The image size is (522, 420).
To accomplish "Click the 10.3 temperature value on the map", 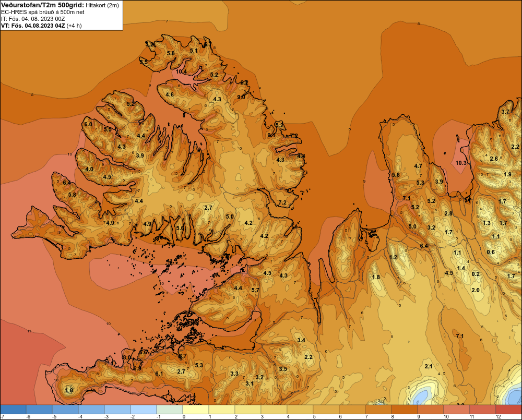I will point(461,163).
